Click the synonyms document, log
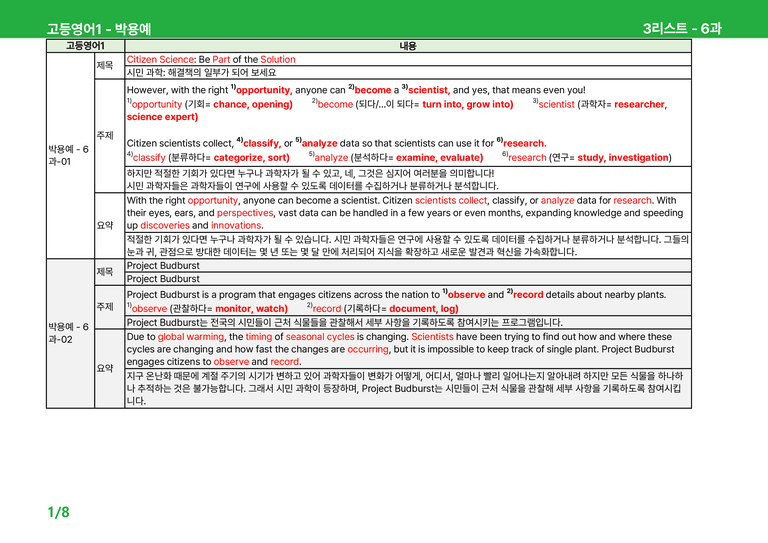768x543 pixels. [423, 309]
